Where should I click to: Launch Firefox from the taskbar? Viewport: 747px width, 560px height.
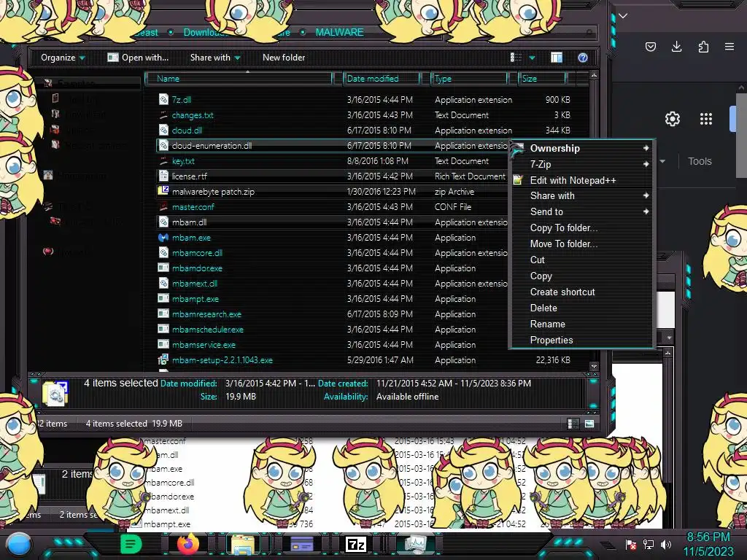tap(188, 544)
